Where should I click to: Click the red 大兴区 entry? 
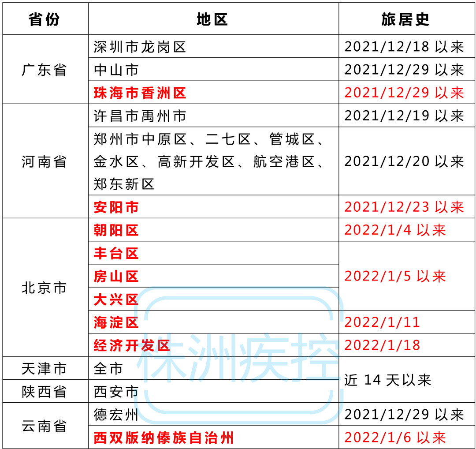coord(116,299)
